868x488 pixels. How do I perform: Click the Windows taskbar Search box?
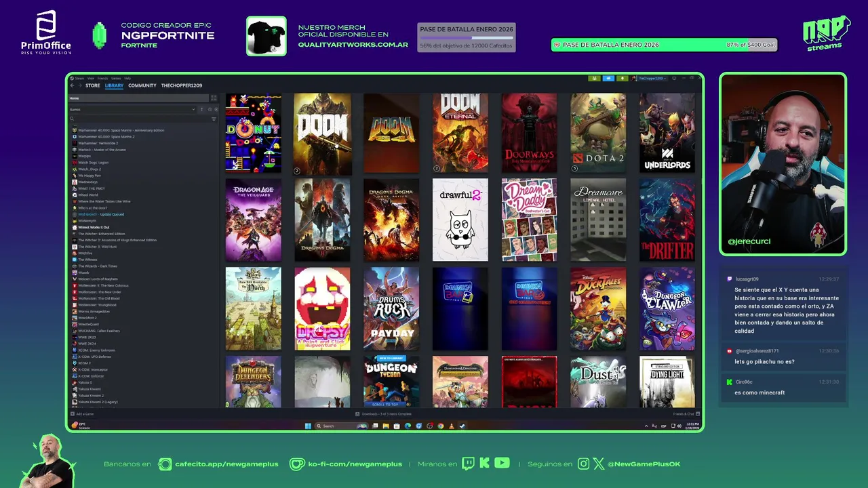[x=341, y=426]
